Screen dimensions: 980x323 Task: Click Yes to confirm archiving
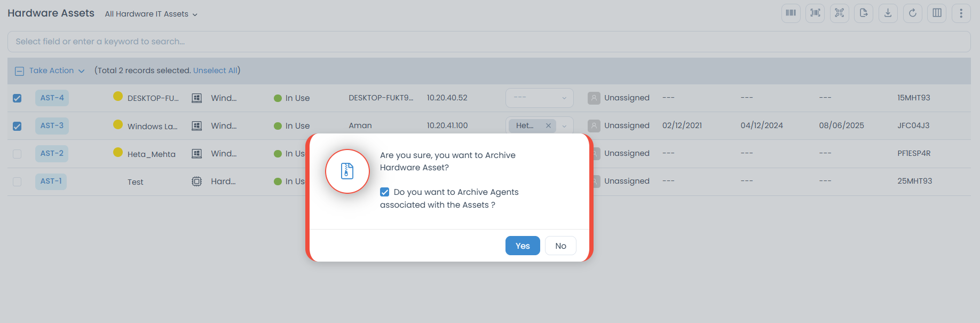522,246
